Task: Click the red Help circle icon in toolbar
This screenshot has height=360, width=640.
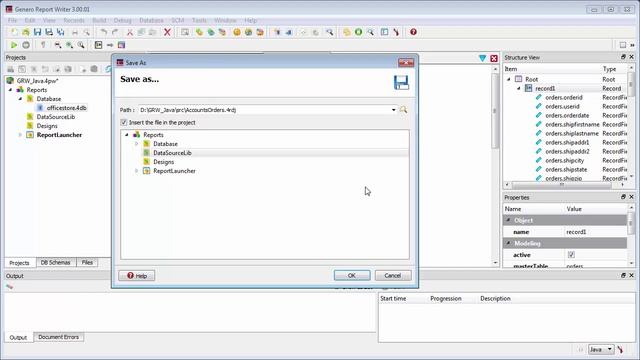Action: coord(413,32)
